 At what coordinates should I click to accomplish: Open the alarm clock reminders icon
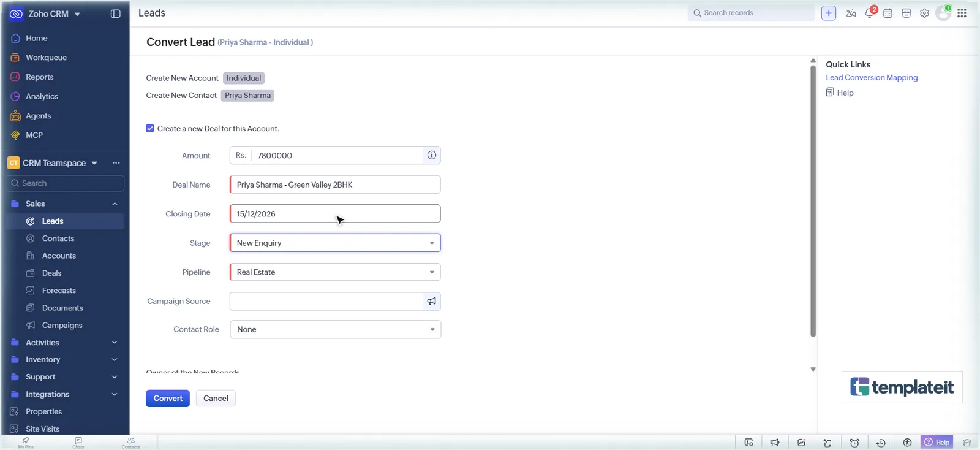854,443
